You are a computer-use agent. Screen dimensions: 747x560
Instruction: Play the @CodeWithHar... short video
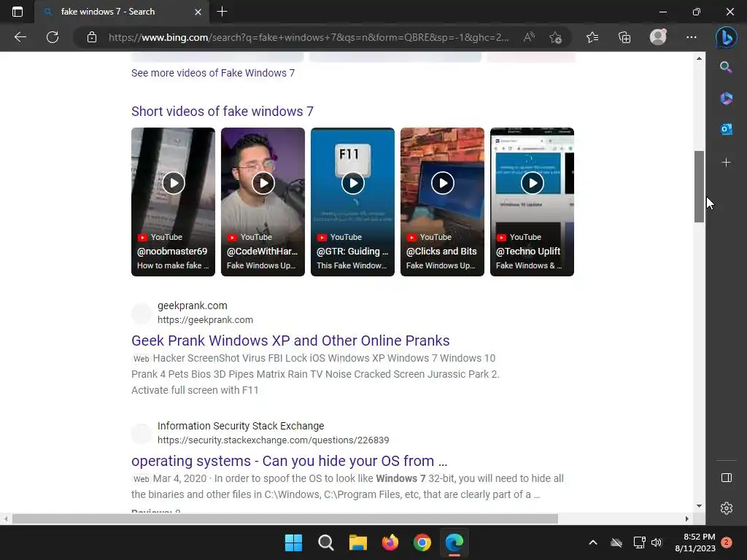(263, 183)
